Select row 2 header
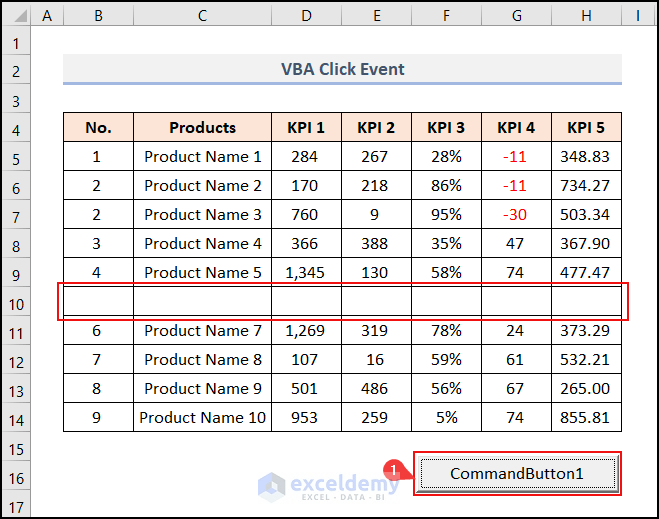Image resolution: width=659 pixels, height=519 pixels. coord(16,71)
